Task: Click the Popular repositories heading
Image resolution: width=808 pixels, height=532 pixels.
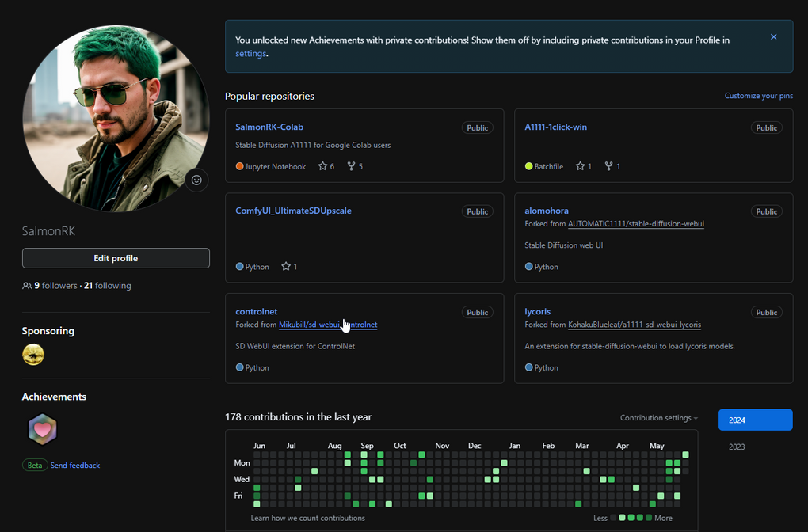Action: tap(269, 97)
